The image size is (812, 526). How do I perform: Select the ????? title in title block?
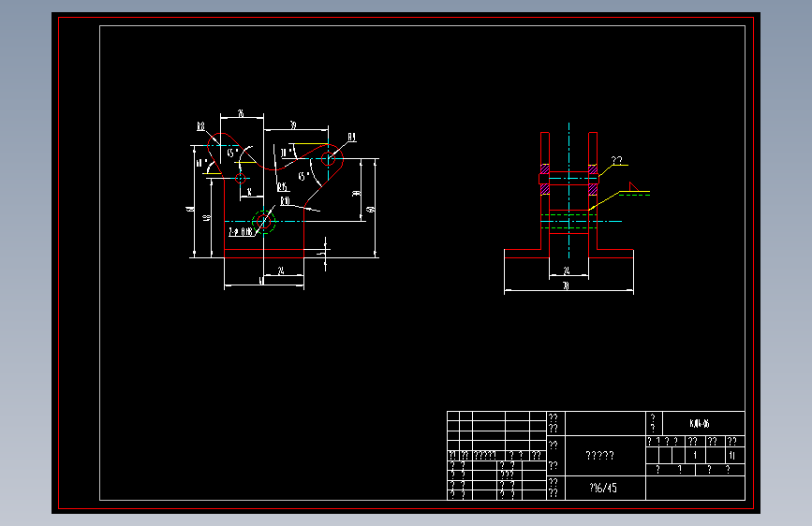599,456
